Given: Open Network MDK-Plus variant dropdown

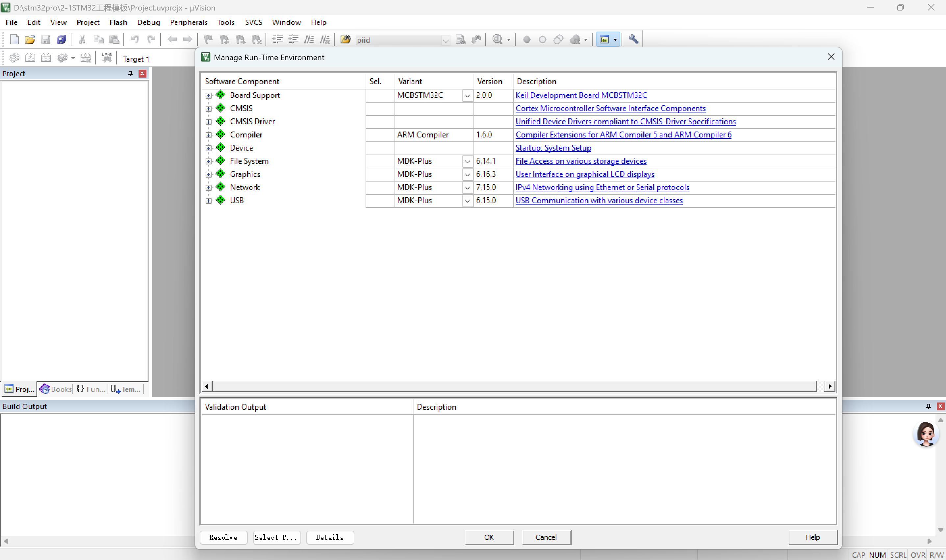Looking at the screenshot, I should (467, 188).
